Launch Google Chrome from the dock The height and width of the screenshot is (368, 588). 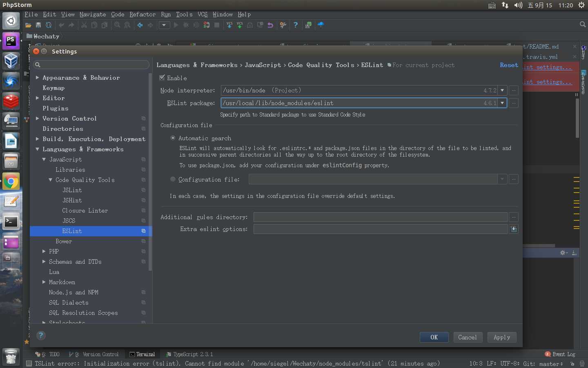(11, 182)
